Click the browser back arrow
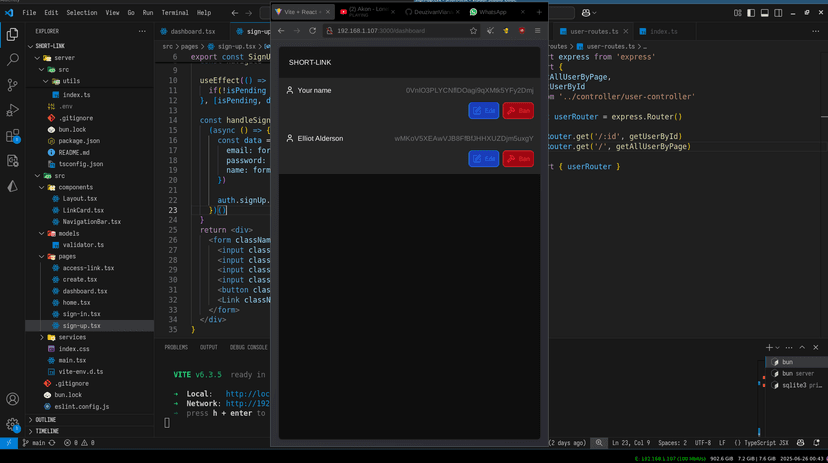 [281, 31]
